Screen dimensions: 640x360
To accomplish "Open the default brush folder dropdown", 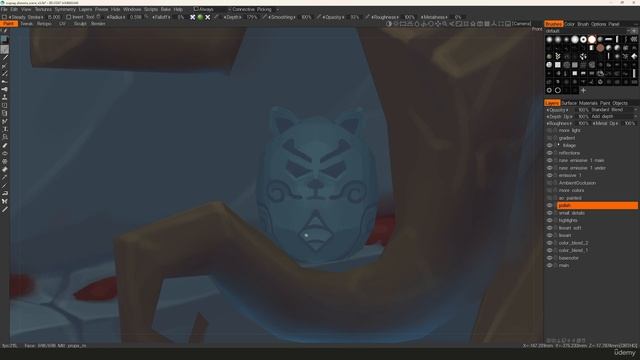I will coord(591,31).
